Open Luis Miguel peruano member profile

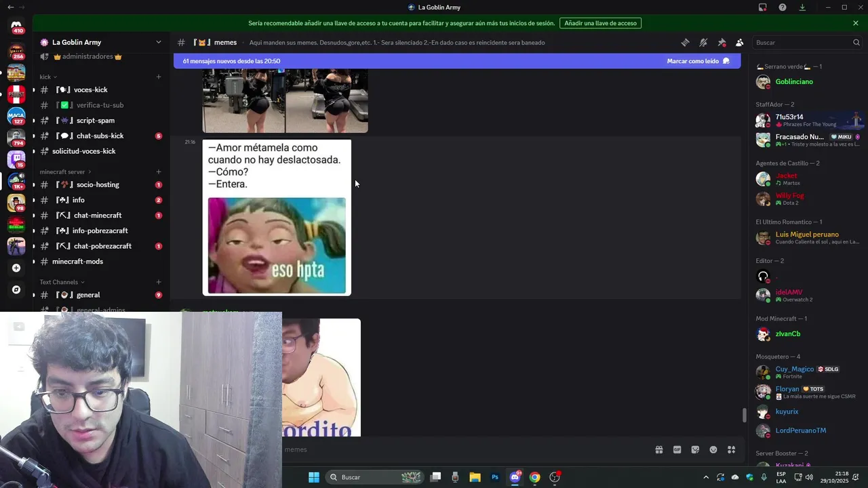(807, 238)
